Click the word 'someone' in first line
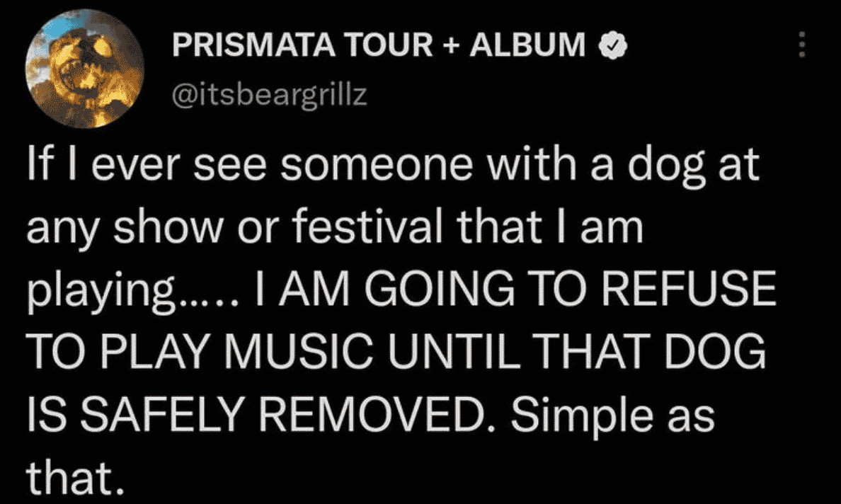Viewport: 841px width, 504px height. click(377, 165)
